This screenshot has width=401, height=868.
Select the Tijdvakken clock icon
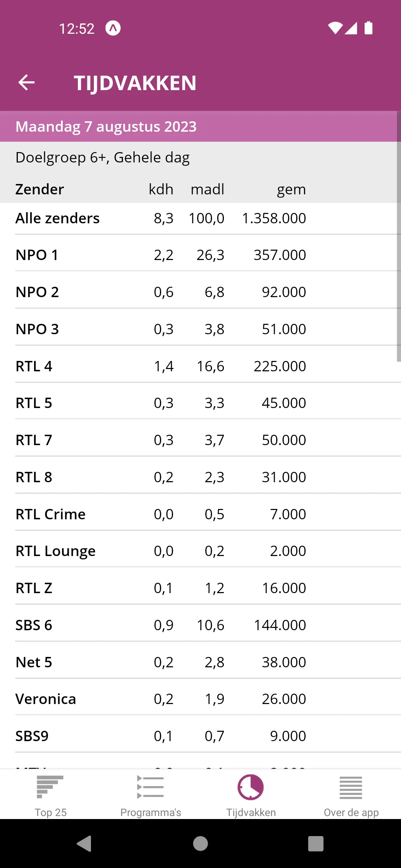coord(251,787)
